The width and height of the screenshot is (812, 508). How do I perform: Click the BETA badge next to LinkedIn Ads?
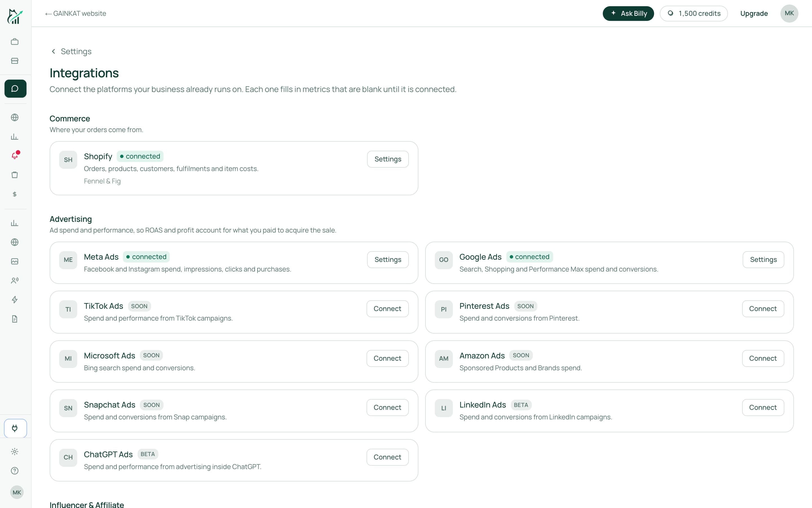click(521, 405)
